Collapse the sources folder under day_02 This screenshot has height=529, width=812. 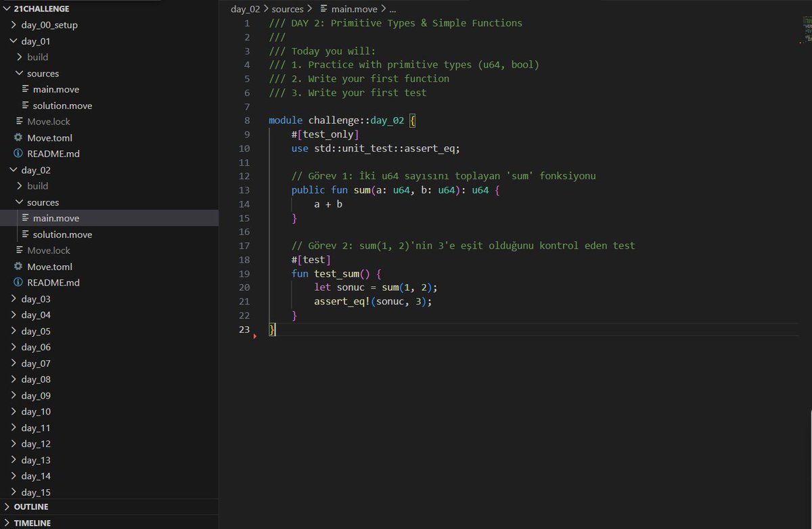[x=20, y=202]
